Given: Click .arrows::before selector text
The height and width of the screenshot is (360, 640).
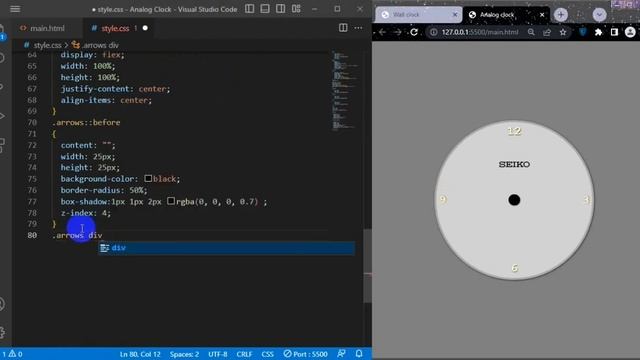Looking at the screenshot, I should [86, 122].
